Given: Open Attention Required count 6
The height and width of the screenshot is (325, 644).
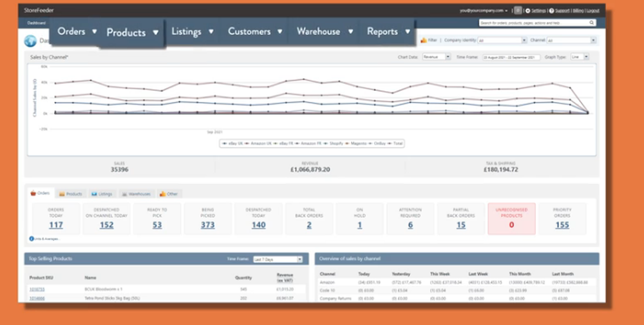Looking at the screenshot, I should (410, 225).
